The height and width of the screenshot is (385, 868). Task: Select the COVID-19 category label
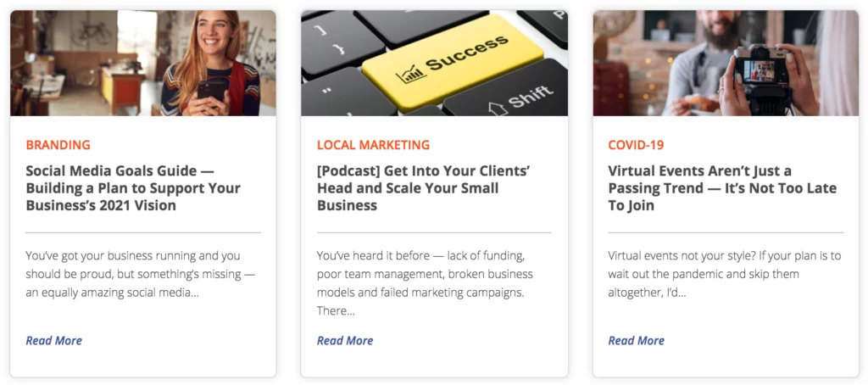tap(636, 145)
